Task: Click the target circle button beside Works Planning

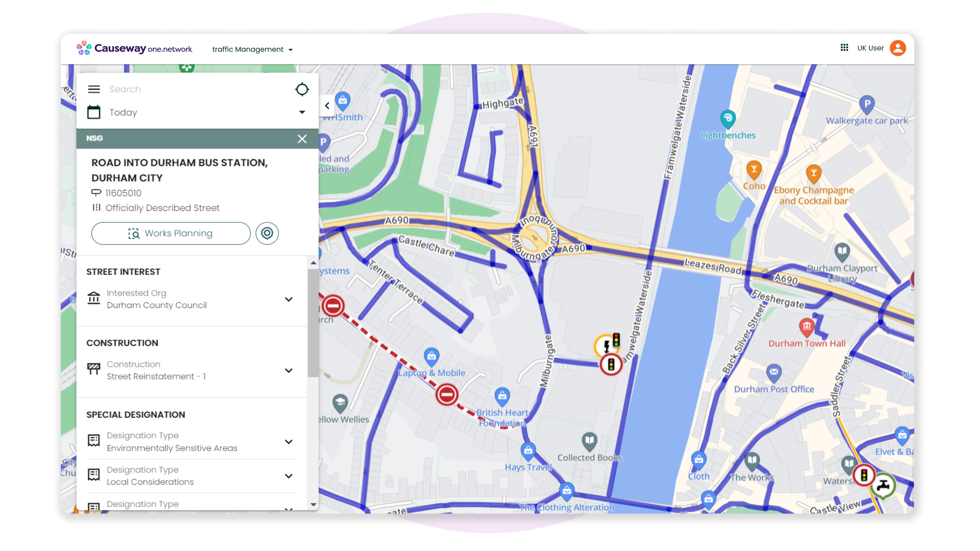Action: point(267,233)
